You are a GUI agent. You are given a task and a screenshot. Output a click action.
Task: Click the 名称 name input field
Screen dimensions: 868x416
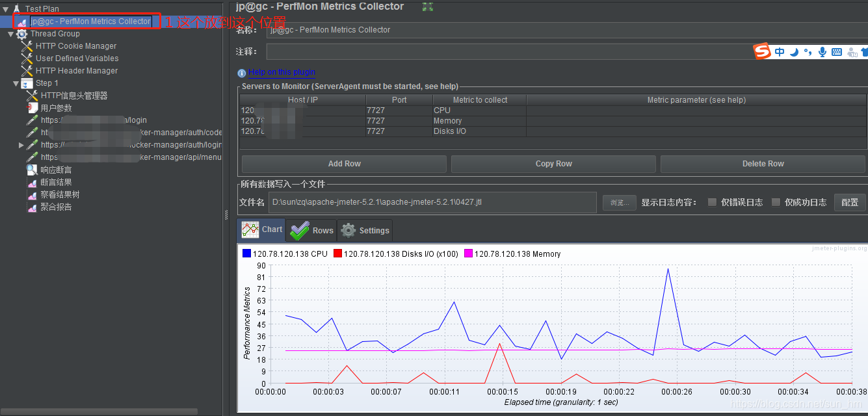coord(566,30)
